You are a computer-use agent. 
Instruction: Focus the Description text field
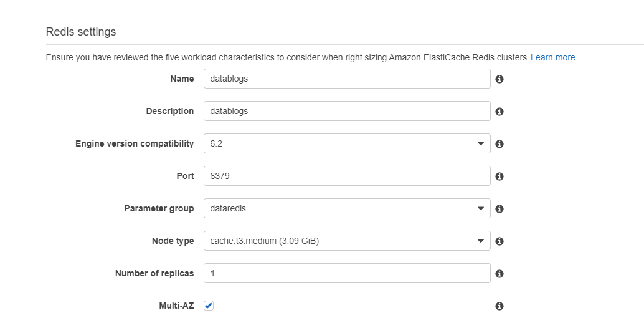[x=347, y=111]
